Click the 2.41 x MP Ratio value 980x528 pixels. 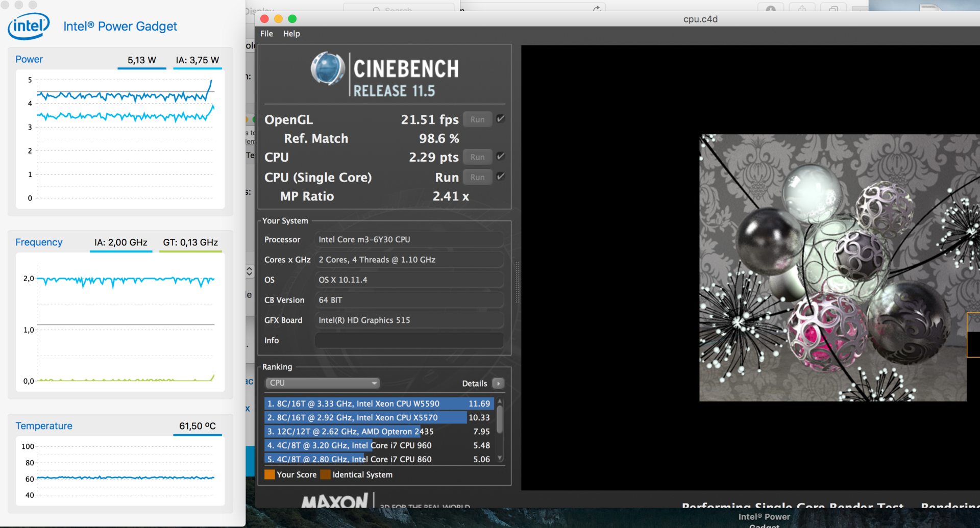coord(451,196)
